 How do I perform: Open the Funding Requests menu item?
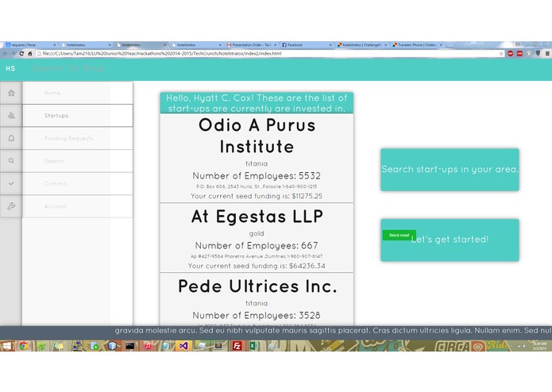[78, 138]
